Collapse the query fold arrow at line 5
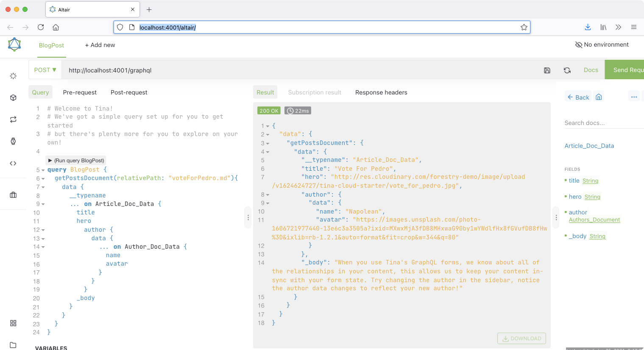The height and width of the screenshot is (350, 644). click(43, 170)
